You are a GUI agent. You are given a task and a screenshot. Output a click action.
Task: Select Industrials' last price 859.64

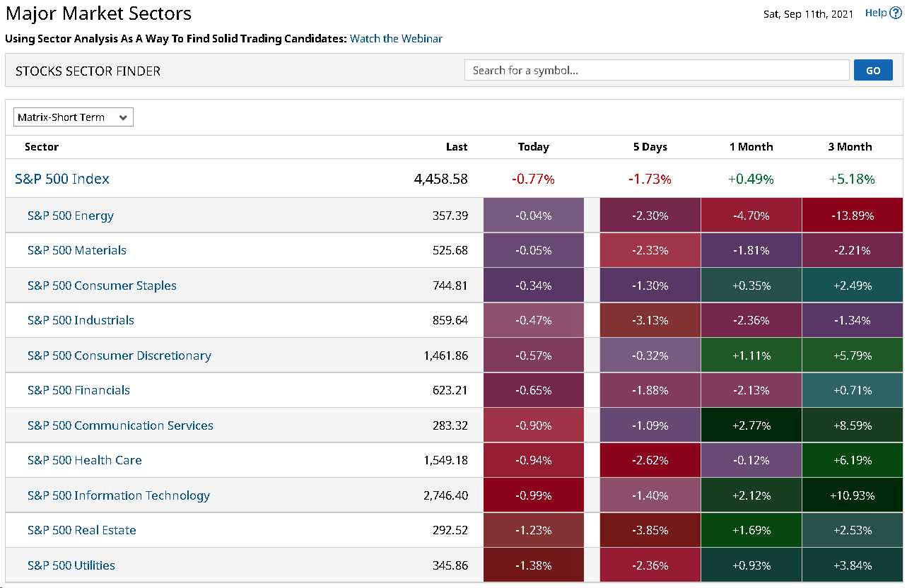(450, 320)
